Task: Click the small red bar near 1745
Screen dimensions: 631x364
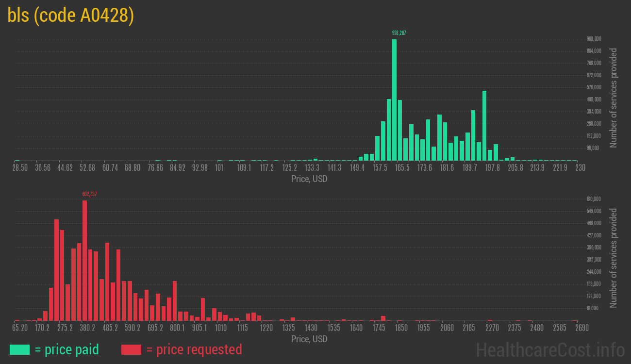Action: tap(383, 318)
